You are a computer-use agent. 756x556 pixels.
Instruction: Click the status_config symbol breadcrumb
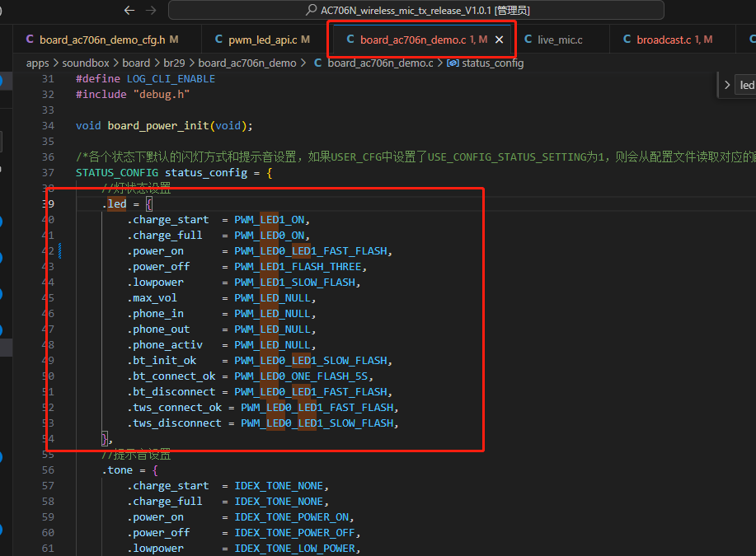pos(486,63)
